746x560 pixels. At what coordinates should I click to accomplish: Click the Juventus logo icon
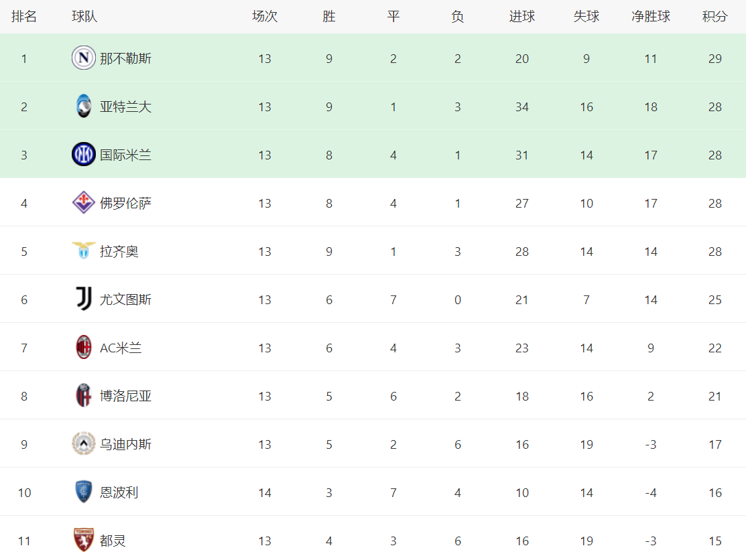coord(84,299)
